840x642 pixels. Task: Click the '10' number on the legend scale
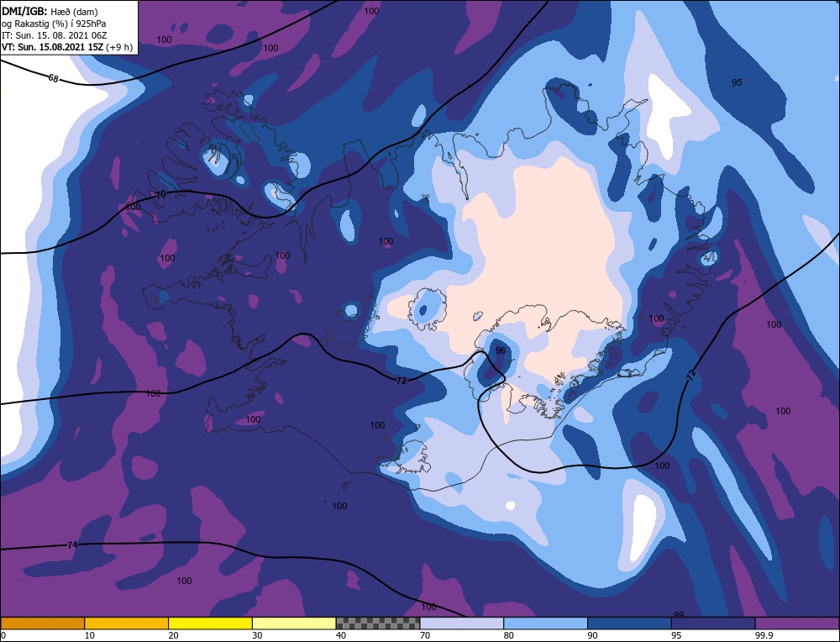coord(89,635)
